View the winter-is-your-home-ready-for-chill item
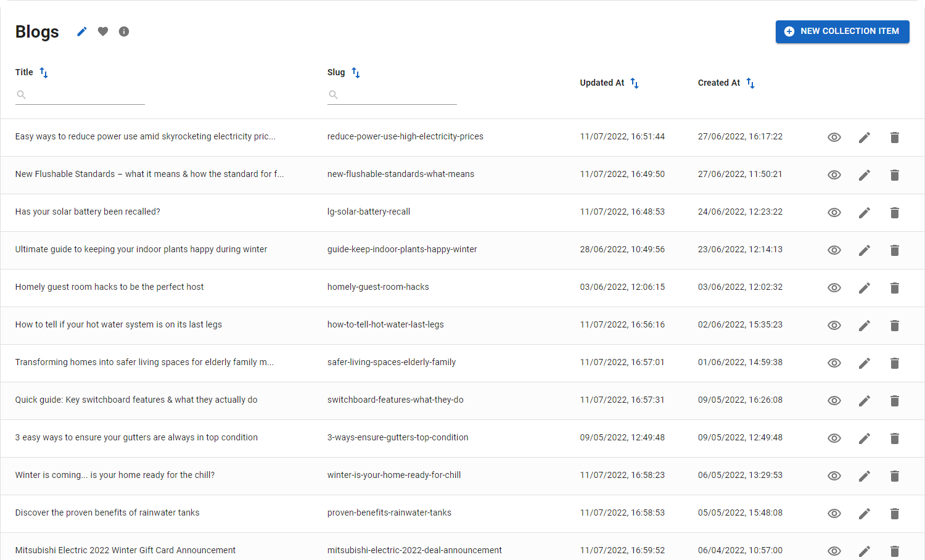925x560 pixels. pyautogui.click(x=834, y=476)
